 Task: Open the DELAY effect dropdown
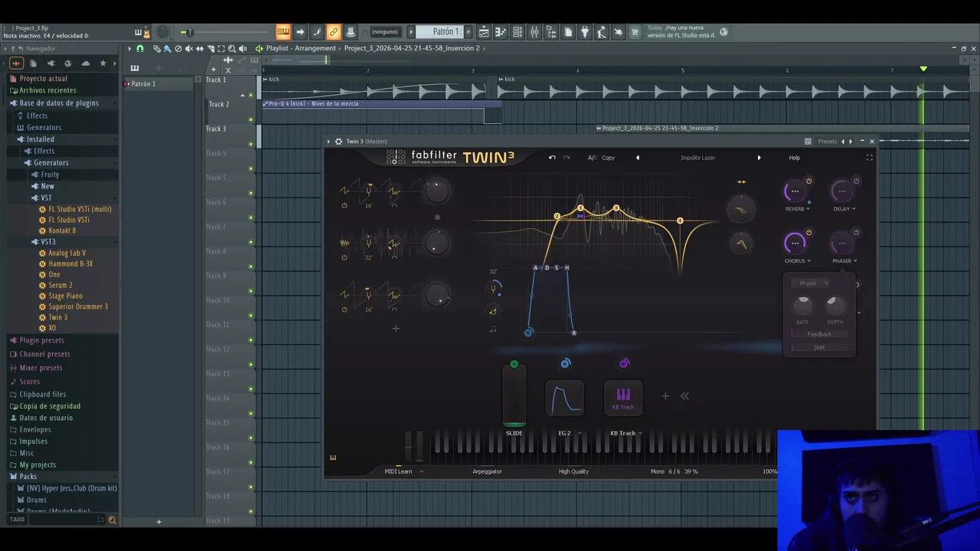point(844,209)
